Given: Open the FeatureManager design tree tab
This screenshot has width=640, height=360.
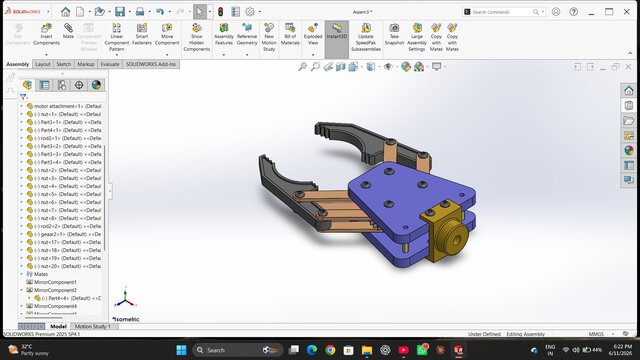Looking at the screenshot, I should (x=27, y=85).
